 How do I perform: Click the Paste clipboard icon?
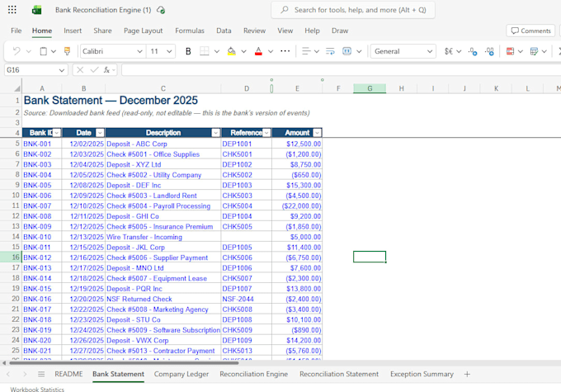pyautogui.click(x=43, y=51)
